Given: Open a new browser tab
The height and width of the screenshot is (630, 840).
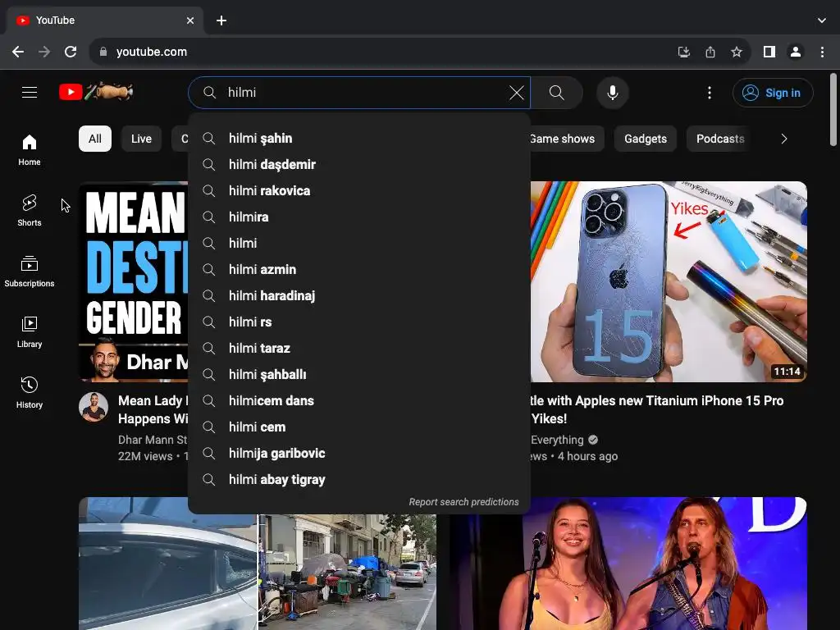Looking at the screenshot, I should coord(221,21).
